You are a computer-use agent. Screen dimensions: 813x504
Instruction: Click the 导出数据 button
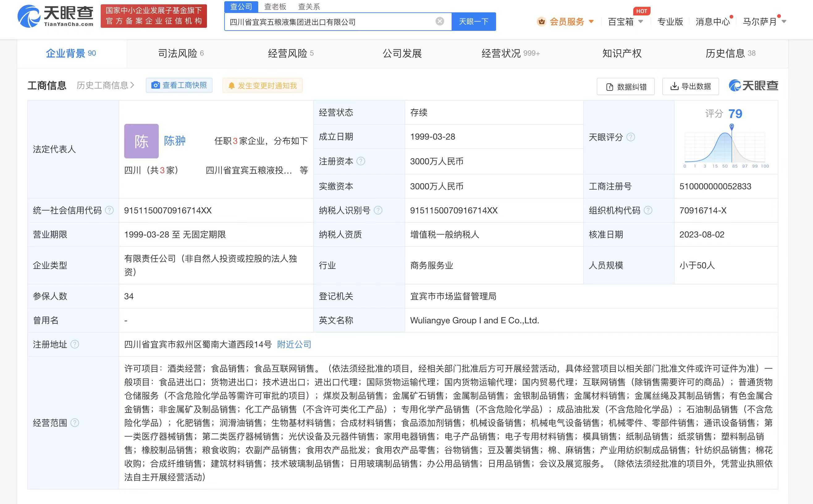(x=691, y=87)
